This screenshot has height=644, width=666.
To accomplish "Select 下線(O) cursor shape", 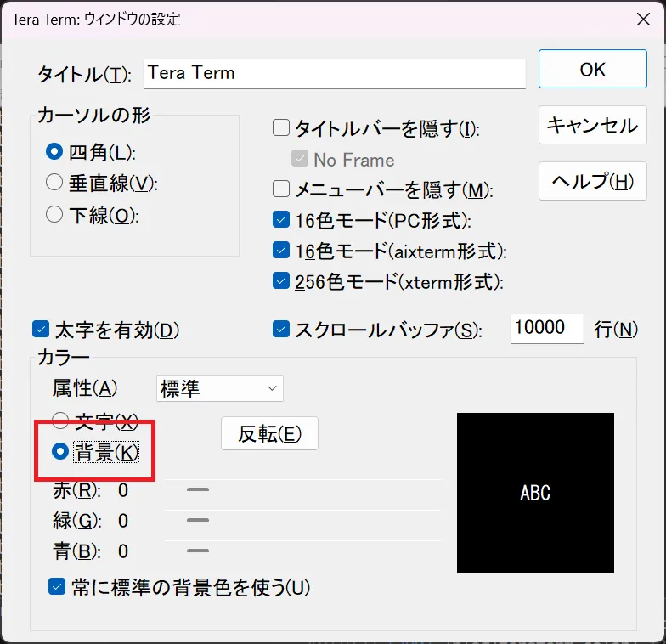I will [x=54, y=214].
